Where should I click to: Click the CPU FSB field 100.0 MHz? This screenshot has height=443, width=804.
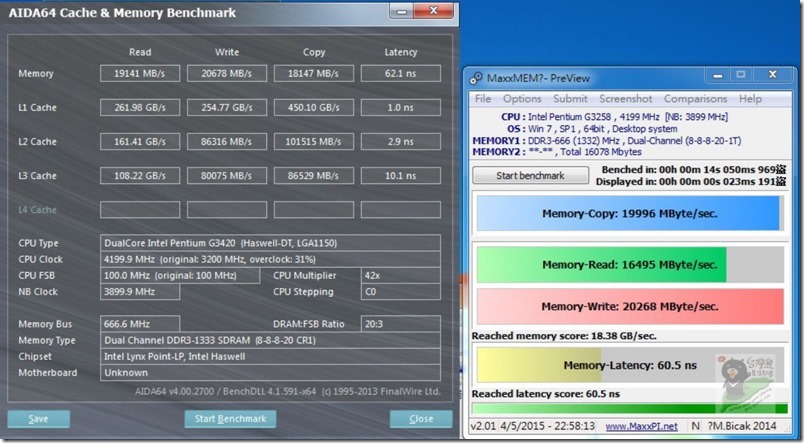point(180,275)
